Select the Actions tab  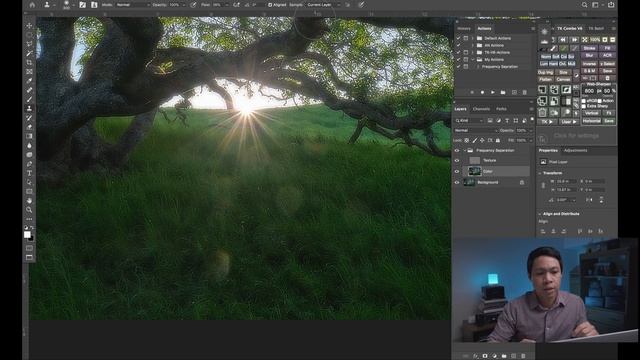tap(484, 29)
